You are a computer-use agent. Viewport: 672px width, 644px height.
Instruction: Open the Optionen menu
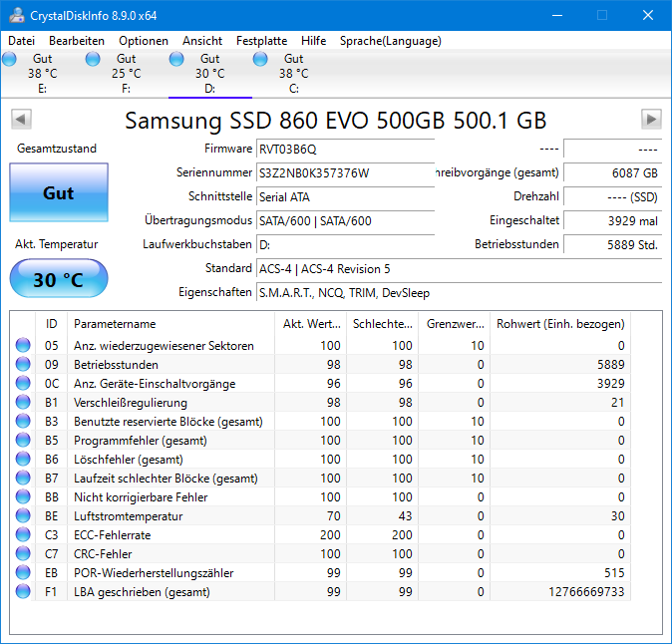[144, 41]
